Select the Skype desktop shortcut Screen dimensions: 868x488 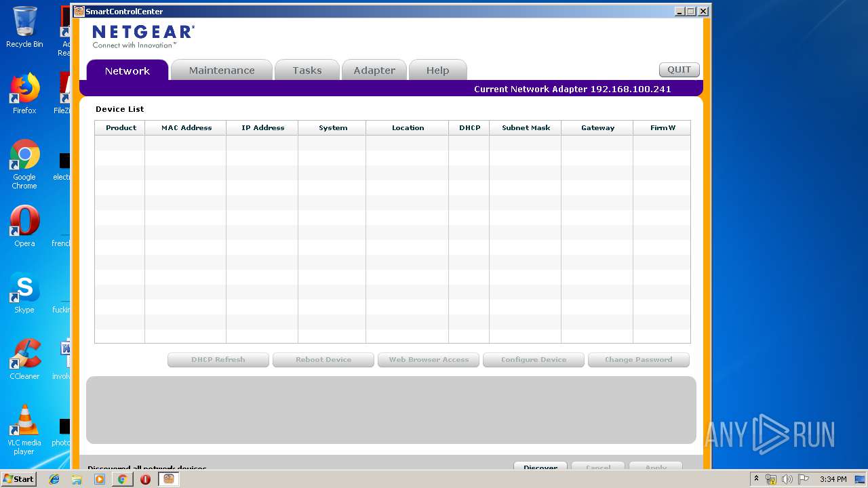pyautogui.click(x=24, y=293)
